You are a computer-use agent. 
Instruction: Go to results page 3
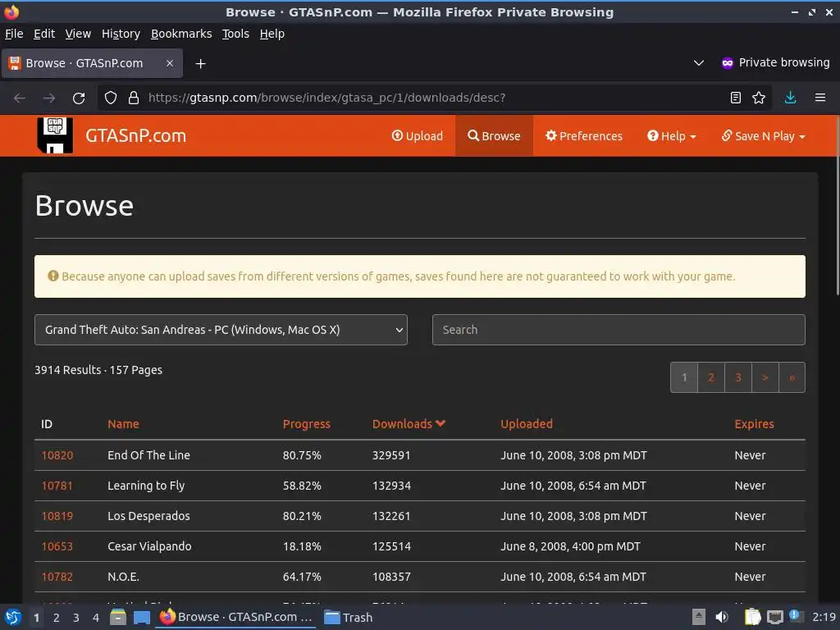[x=738, y=377]
